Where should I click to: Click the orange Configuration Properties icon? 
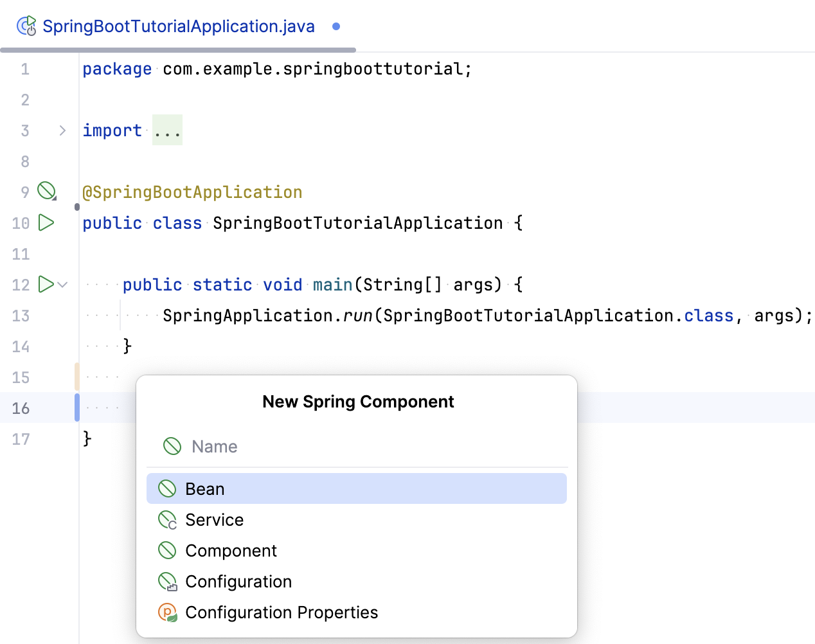click(167, 612)
